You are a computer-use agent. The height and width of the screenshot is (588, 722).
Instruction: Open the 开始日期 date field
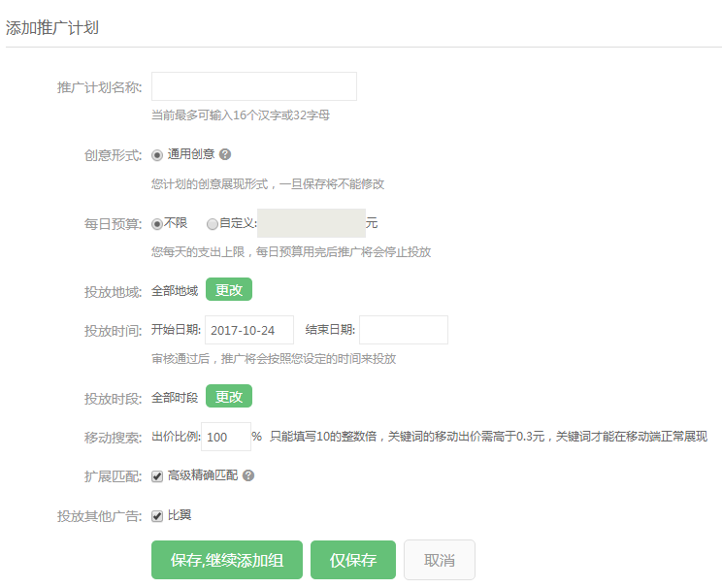click(248, 330)
